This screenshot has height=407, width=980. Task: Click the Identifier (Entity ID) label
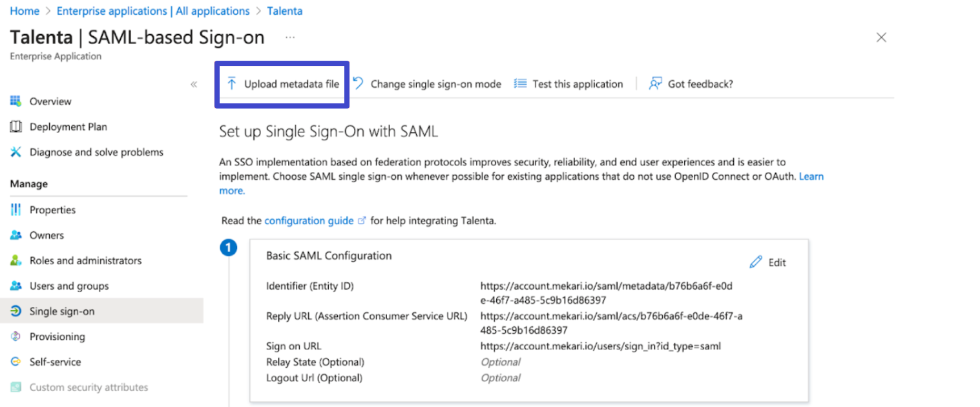(x=310, y=286)
